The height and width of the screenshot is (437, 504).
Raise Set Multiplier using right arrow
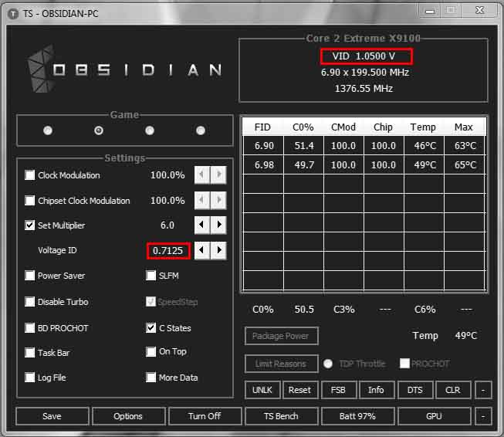(x=219, y=225)
